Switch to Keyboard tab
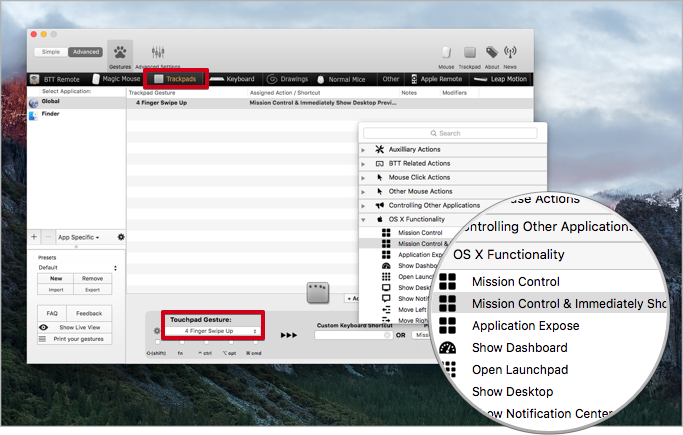The width and height of the screenshot is (683, 435). [x=233, y=79]
